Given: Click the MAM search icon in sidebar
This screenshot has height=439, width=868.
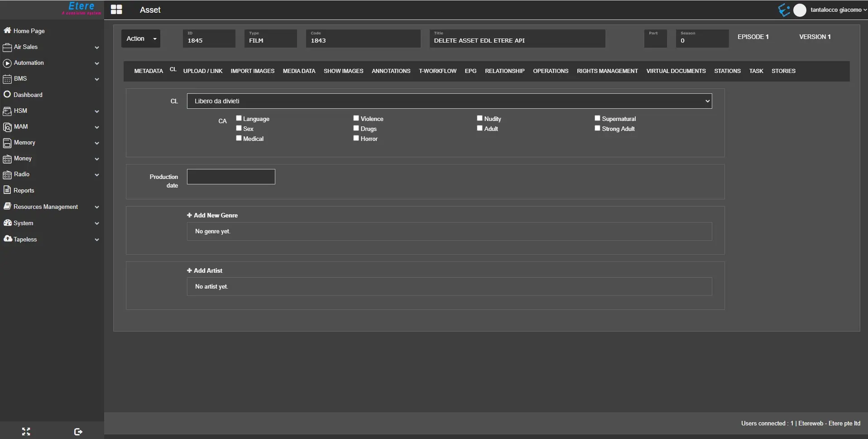Looking at the screenshot, I should pos(7,127).
